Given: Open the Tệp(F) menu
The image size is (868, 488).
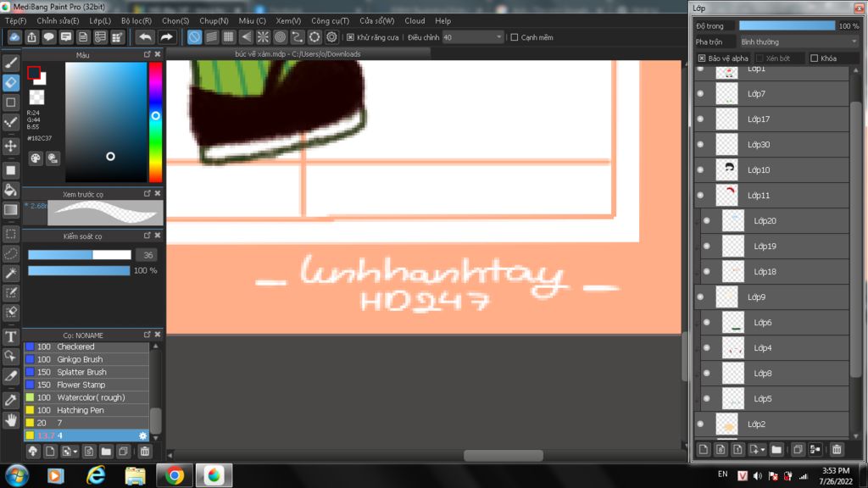Looking at the screenshot, I should (15, 20).
